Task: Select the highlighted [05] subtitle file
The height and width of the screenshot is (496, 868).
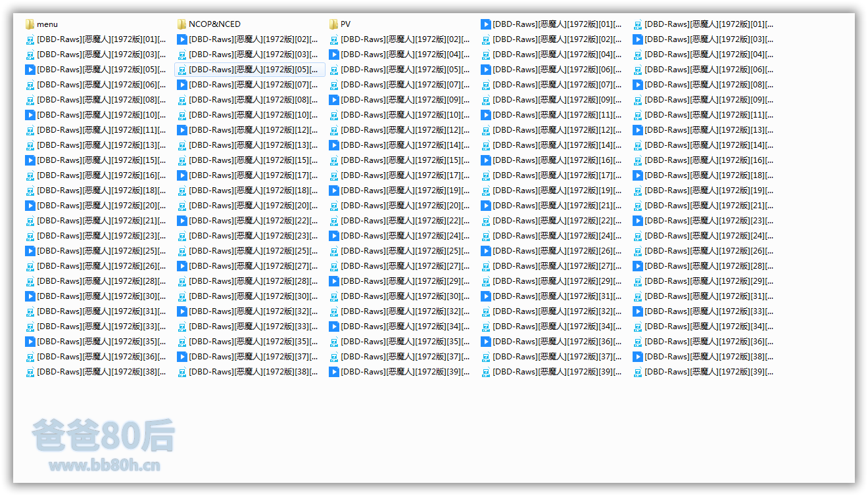Action: [249, 70]
